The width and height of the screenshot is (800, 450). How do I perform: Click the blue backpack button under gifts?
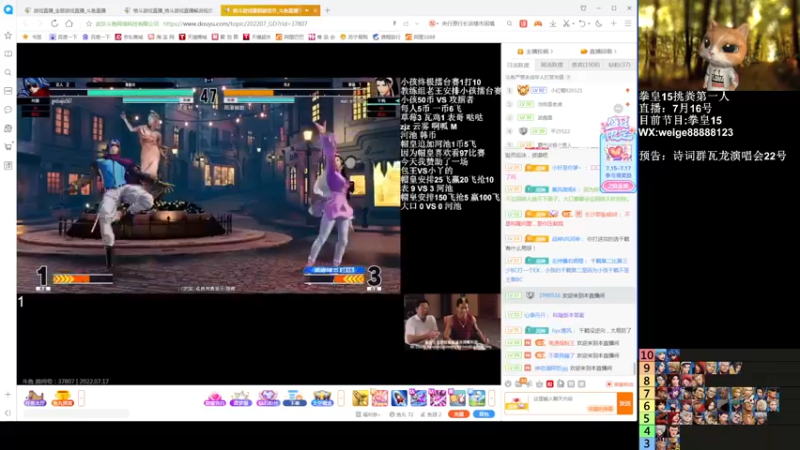pos(484,414)
